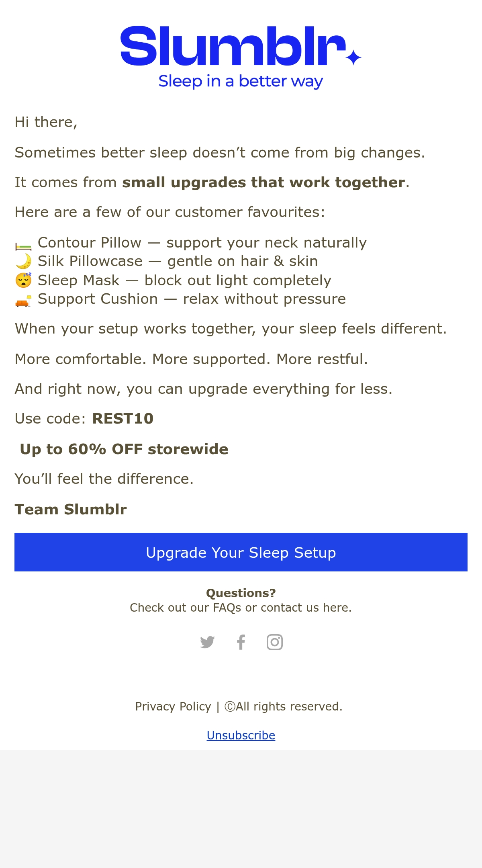
Task: Click the REST10 promo code text
Action: (x=123, y=419)
